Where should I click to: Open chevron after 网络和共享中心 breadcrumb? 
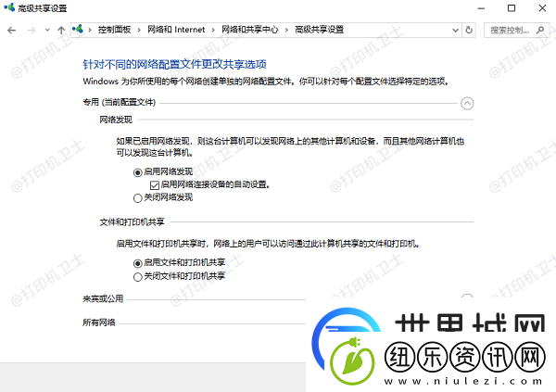coord(286,31)
